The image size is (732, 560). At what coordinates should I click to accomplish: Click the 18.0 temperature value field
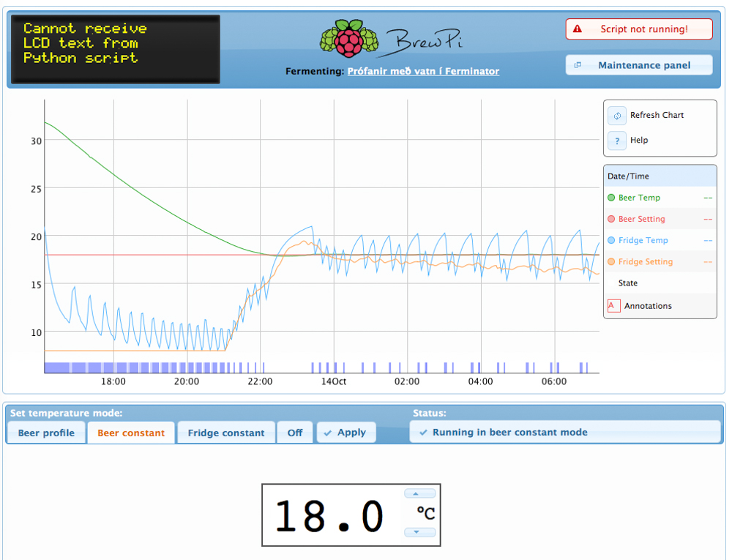pyautogui.click(x=329, y=515)
